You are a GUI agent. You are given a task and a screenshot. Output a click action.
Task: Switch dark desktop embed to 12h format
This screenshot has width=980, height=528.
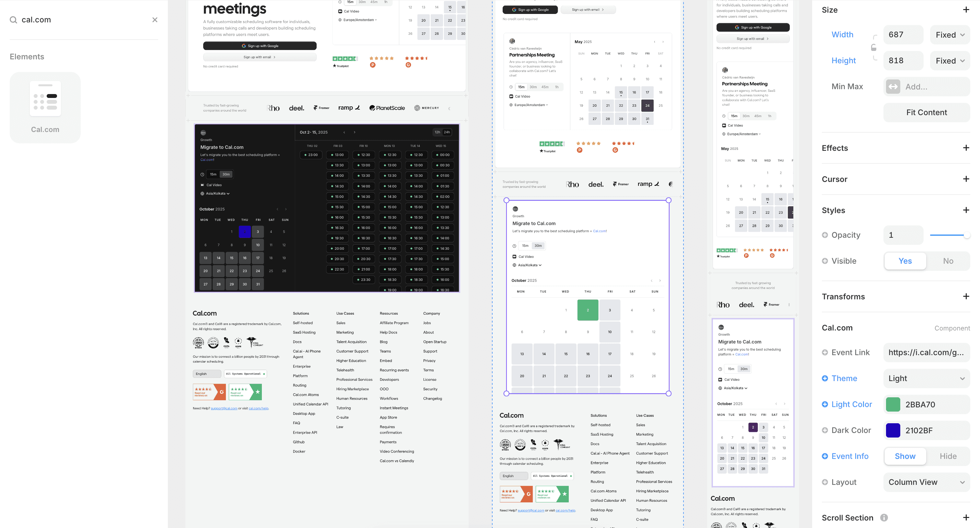pos(437,132)
